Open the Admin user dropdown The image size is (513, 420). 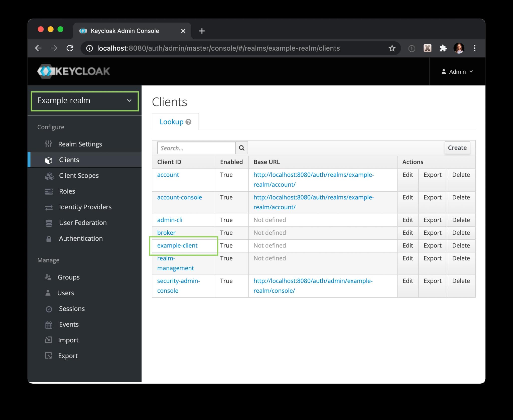pyautogui.click(x=457, y=72)
